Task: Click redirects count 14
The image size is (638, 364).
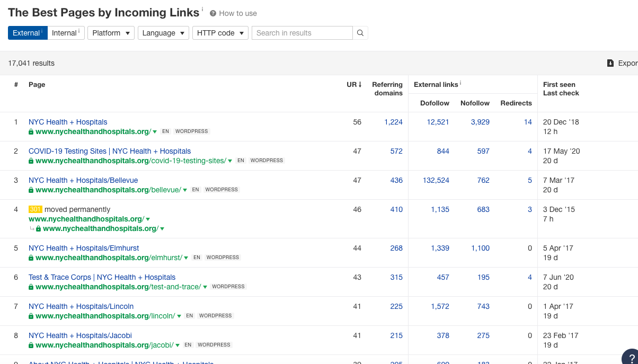Action: pyautogui.click(x=528, y=122)
